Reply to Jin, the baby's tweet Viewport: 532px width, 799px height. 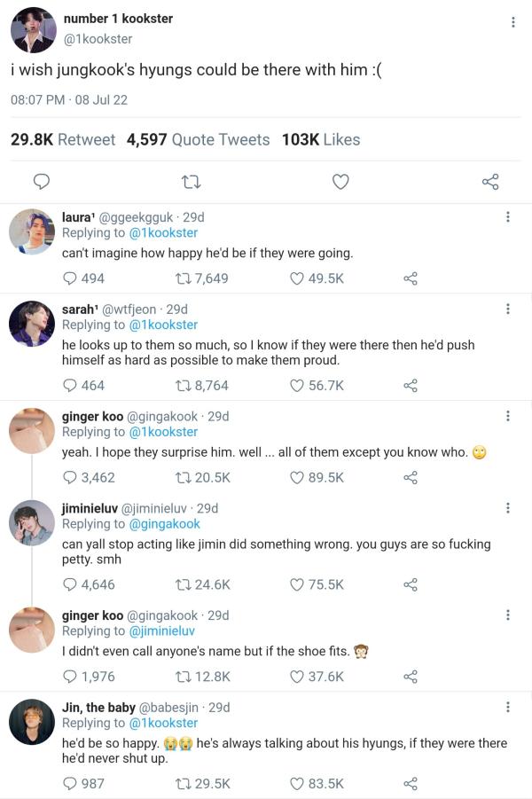pos(70,783)
